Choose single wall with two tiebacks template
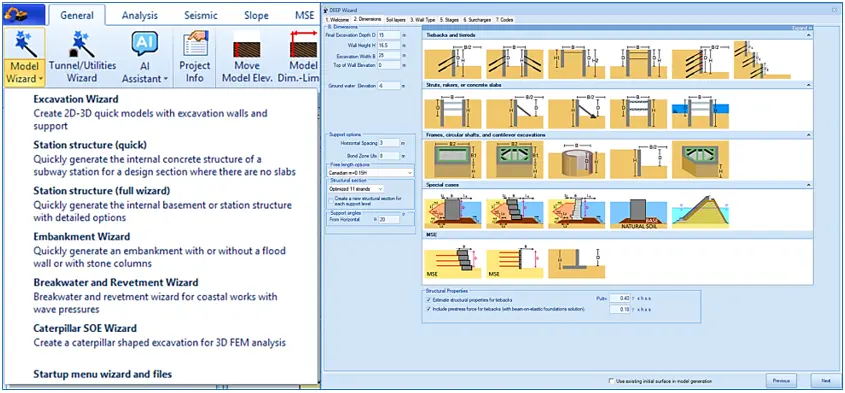Image resolution: width=845 pixels, height=393 pixels. click(x=453, y=60)
